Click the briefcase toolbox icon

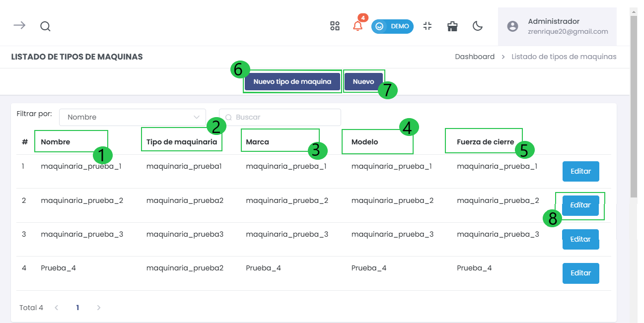click(x=452, y=26)
